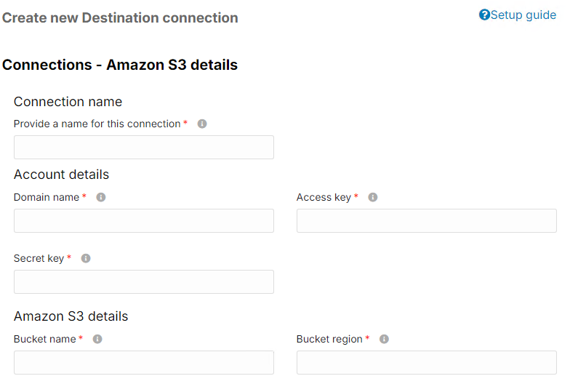570x392 pixels.
Task: Click the Bucket region input field
Action: tap(426, 362)
